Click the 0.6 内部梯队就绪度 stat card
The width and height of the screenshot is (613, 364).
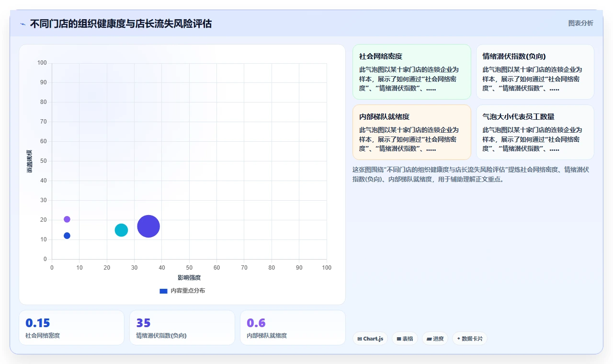293,328
